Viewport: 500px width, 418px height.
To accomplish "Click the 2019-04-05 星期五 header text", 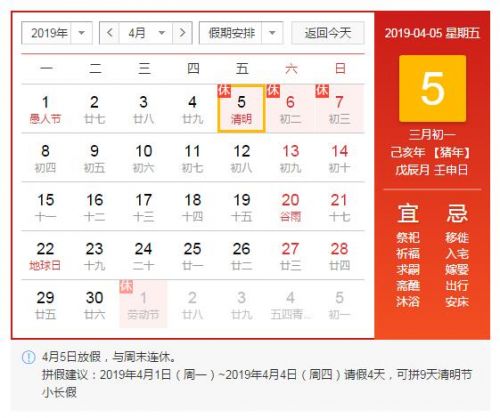I will (432, 33).
